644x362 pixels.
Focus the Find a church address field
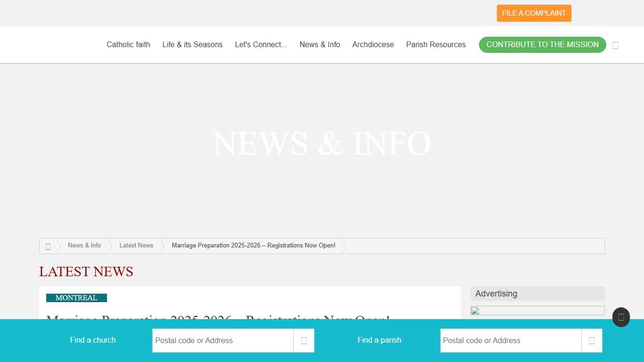pyautogui.click(x=223, y=340)
